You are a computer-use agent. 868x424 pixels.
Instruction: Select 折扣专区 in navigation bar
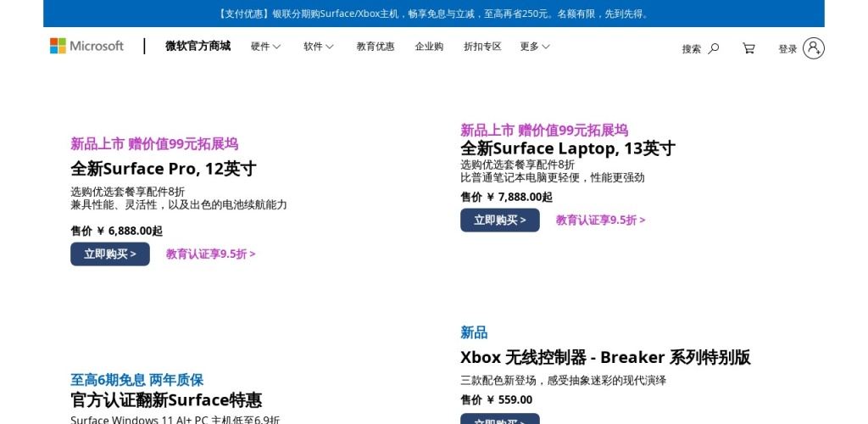pos(482,47)
